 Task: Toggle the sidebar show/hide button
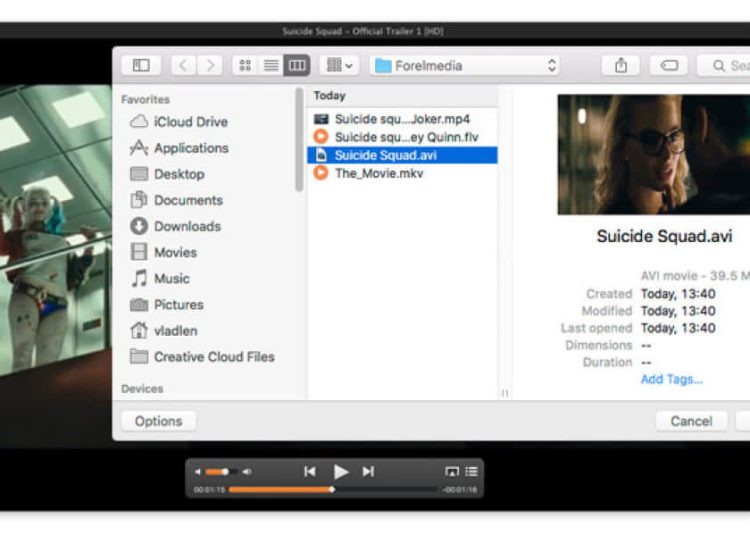141,65
